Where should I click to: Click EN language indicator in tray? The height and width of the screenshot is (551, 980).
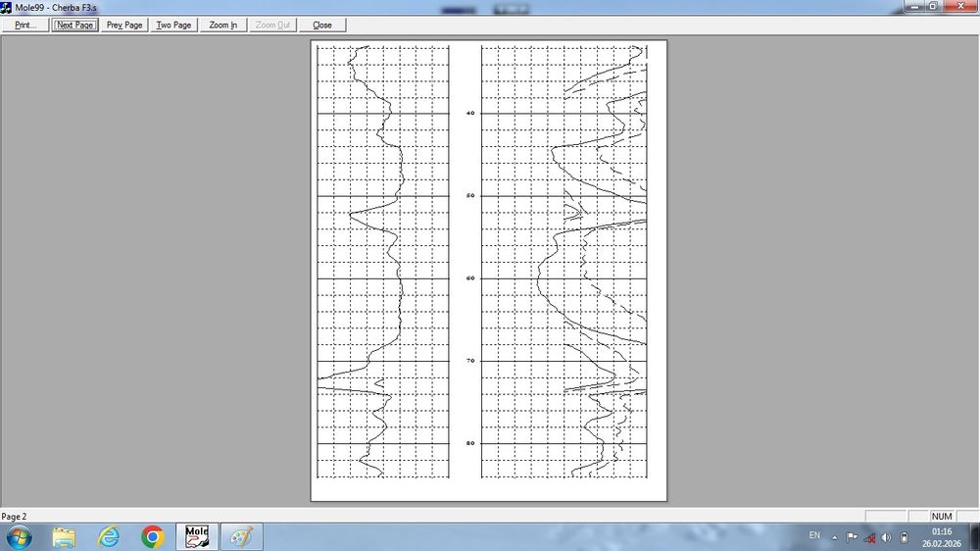click(x=814, y=536)
